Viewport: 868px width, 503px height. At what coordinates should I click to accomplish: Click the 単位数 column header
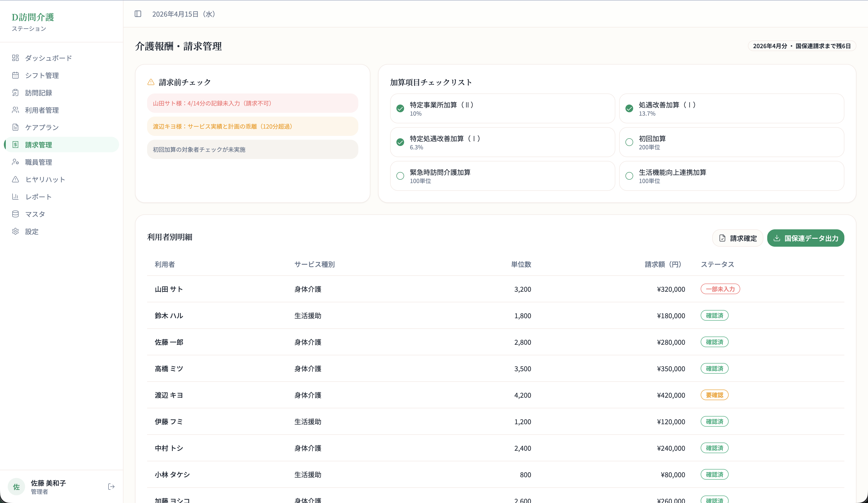pyautogui.click(x=521, y=264)
